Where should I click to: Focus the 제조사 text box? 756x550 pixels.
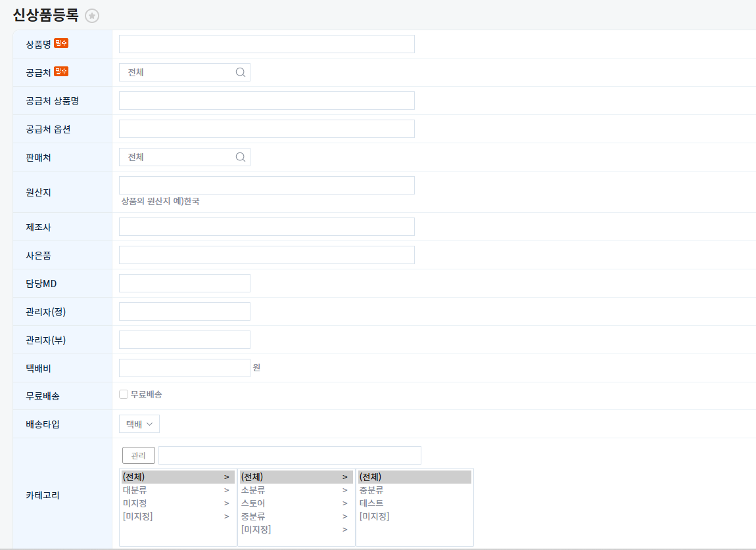[x=266, y=227]
